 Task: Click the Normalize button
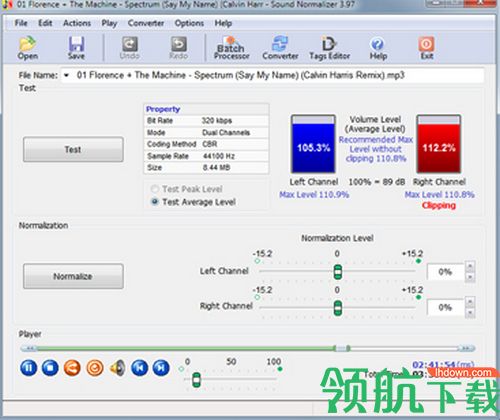pos(73,276)
